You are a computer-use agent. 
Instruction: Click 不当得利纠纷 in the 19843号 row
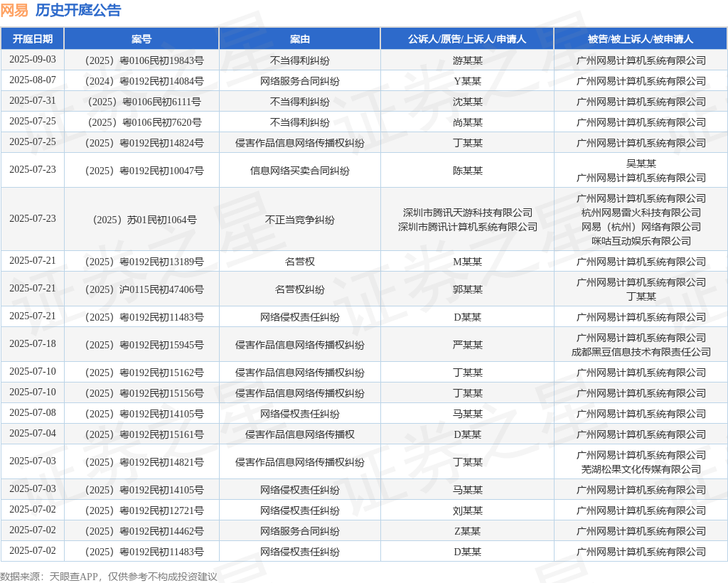pos(300,60)
